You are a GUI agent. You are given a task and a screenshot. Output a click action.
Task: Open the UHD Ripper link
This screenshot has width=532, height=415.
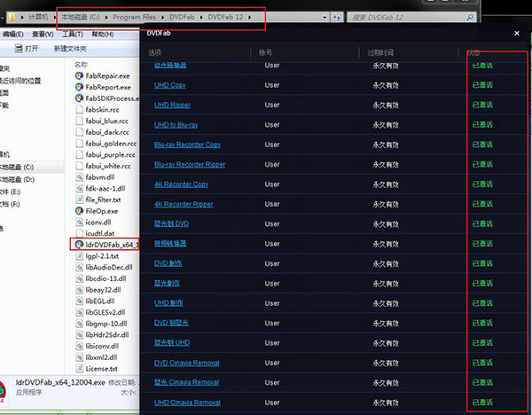[172, 105]
